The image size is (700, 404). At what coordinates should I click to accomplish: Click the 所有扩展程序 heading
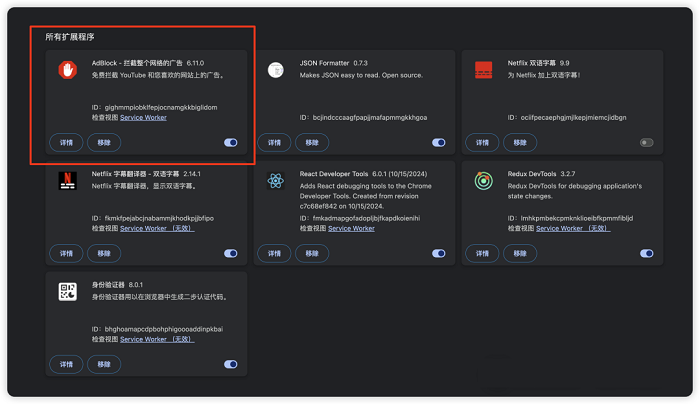[70, 37]
